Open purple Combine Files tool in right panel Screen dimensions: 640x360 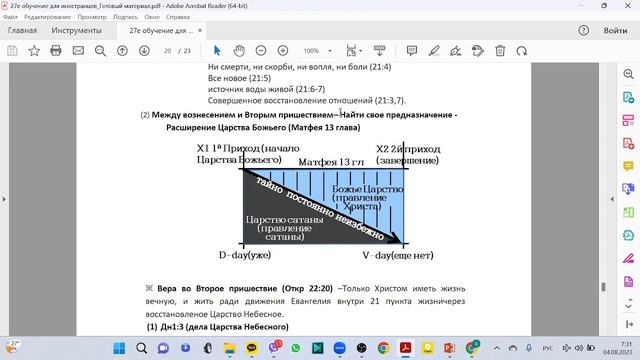coord(628,189)
